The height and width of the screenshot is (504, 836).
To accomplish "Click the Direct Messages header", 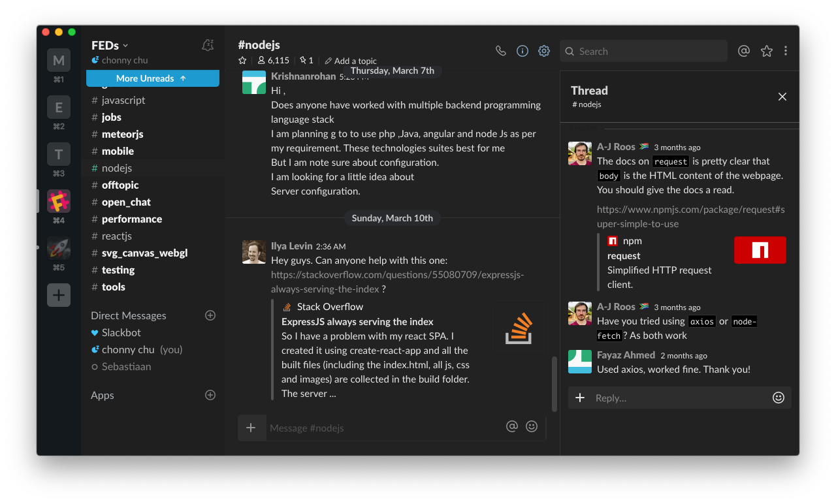I will pos(129,315).
